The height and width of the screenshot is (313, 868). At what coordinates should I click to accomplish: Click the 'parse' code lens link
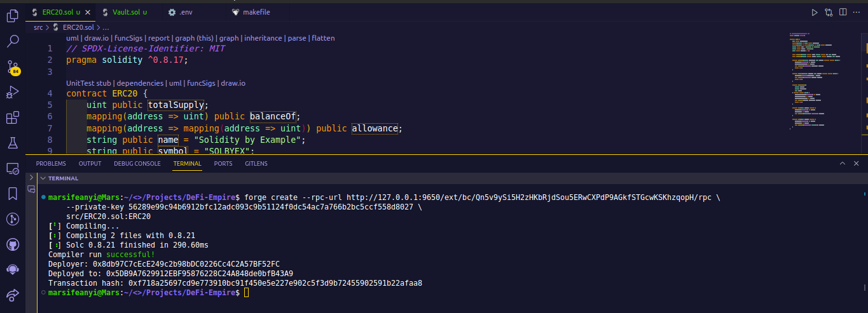297,38
